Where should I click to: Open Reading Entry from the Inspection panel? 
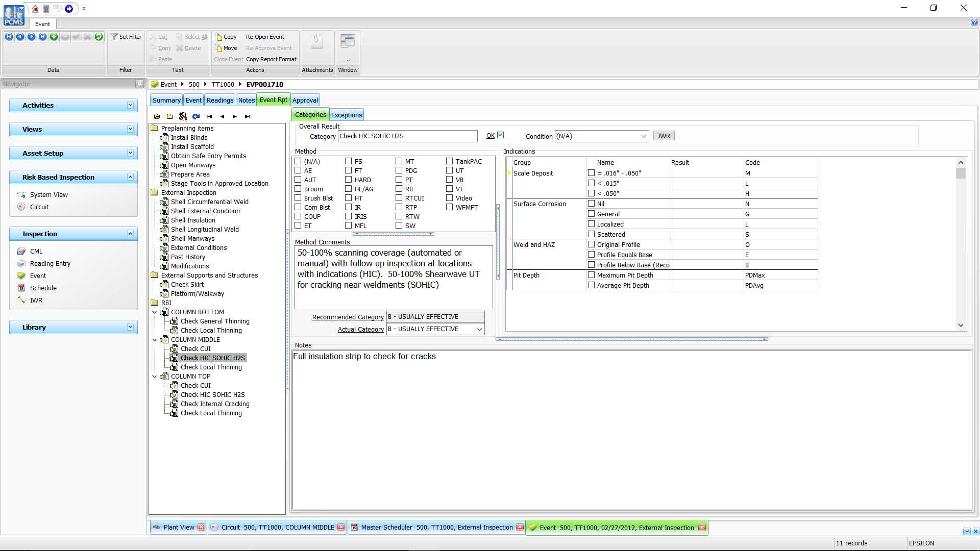(50, 263)
